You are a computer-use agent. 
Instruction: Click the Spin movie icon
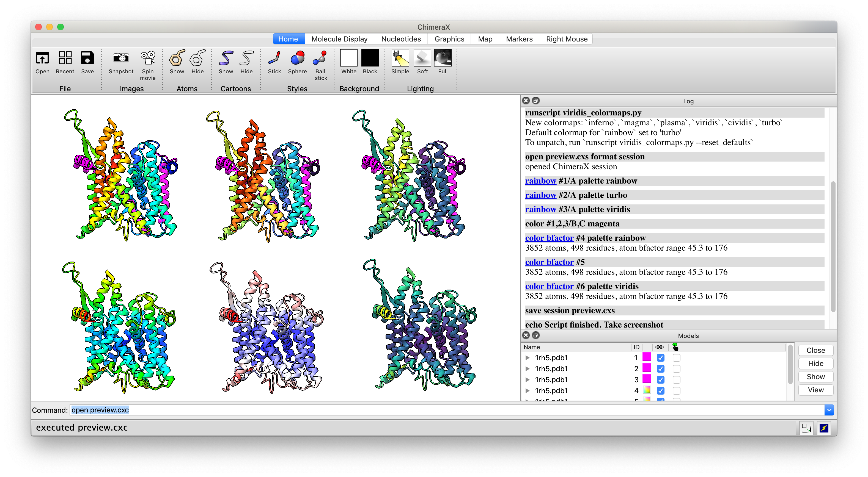148,58
